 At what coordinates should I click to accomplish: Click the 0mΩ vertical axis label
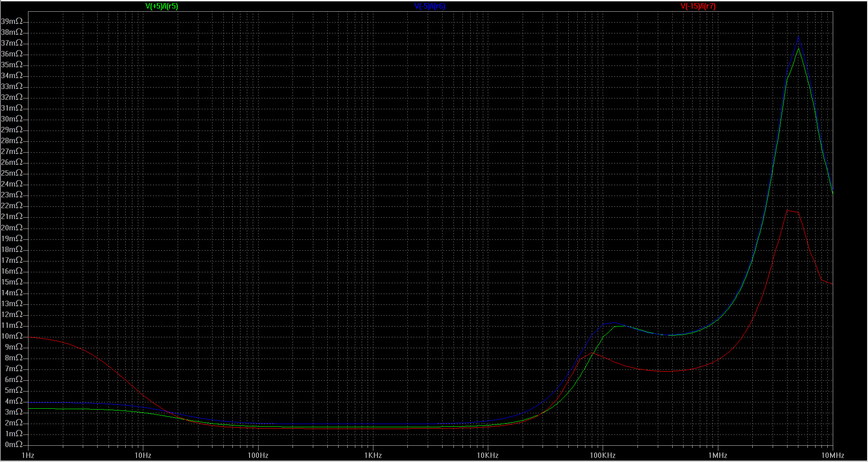click(14, 444)
